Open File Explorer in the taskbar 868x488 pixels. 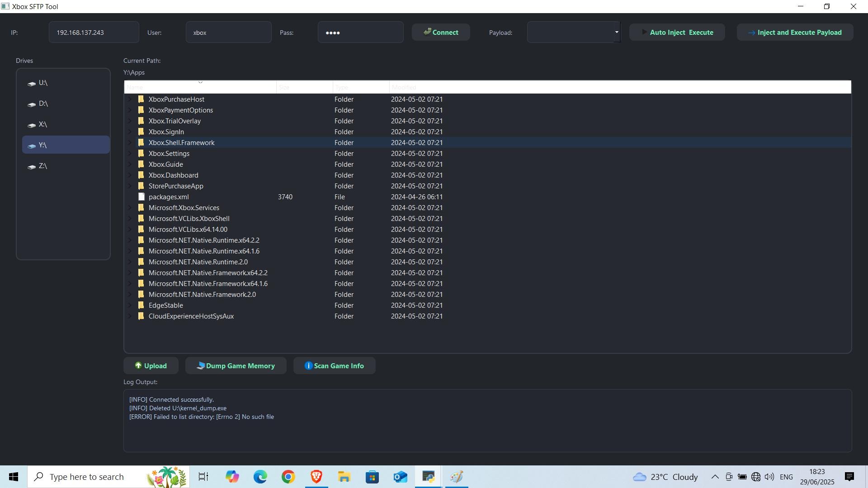[x=344, y=477]
